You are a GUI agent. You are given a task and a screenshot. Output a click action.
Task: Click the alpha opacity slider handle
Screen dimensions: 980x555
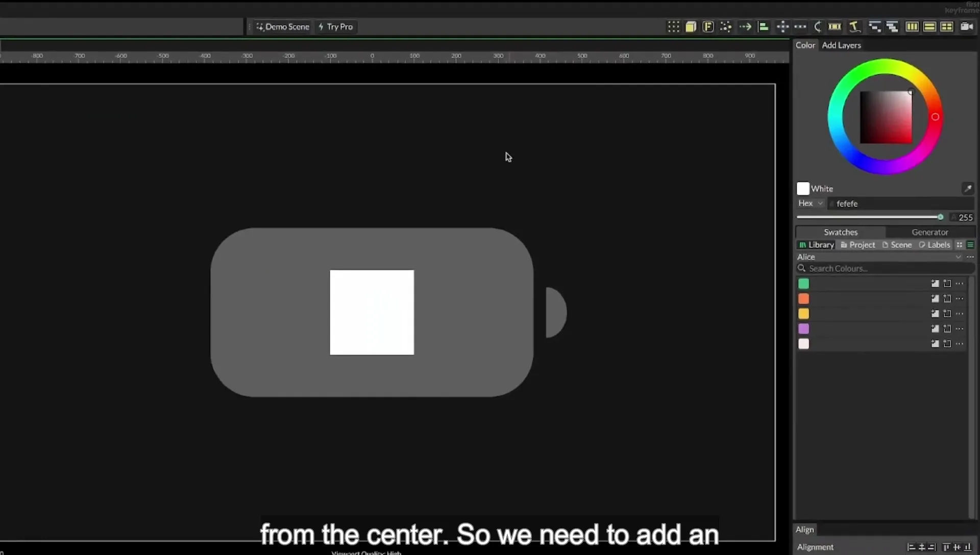tap(940, 217)
